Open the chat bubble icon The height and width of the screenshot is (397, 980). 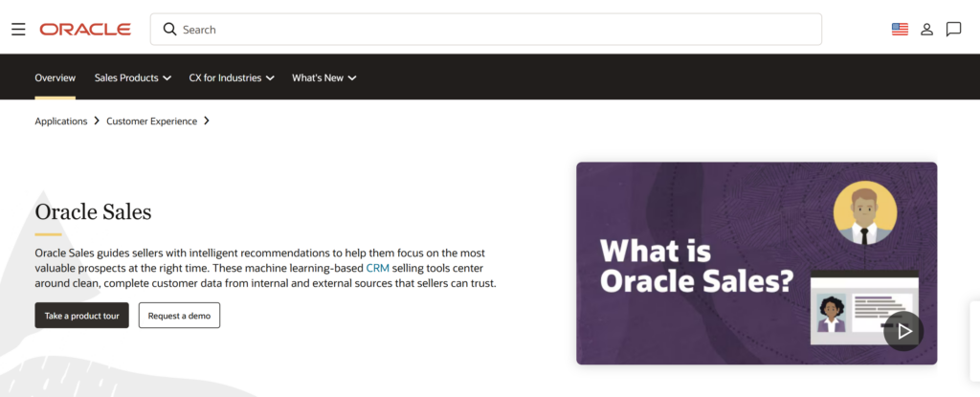[953, 30]
